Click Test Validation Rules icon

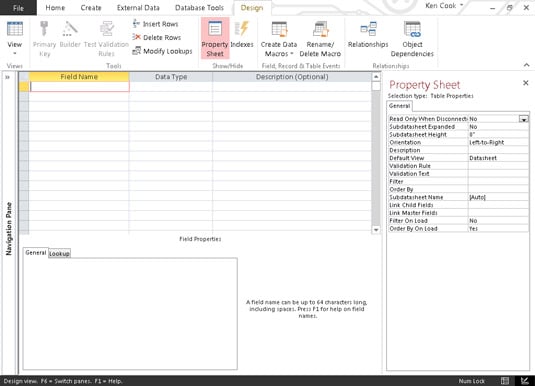coord(106,38)
